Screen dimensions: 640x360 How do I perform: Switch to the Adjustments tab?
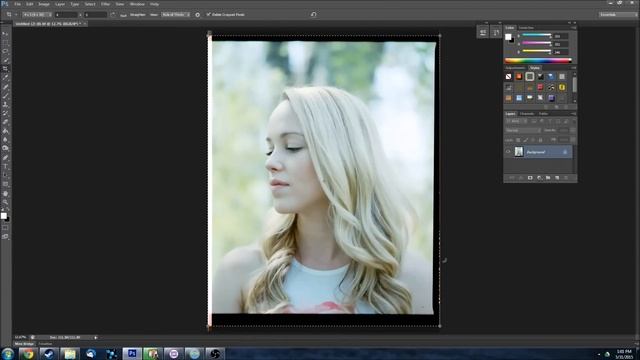click(515, 68)
